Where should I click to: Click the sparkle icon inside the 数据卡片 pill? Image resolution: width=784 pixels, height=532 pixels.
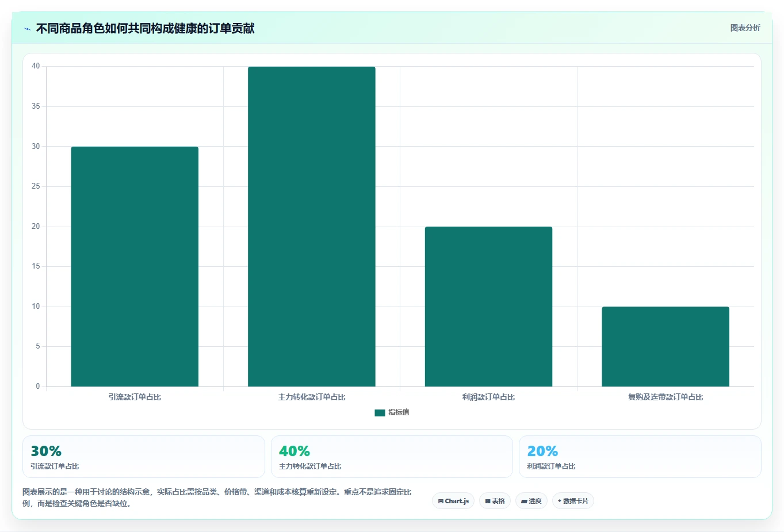coord(560,501)
